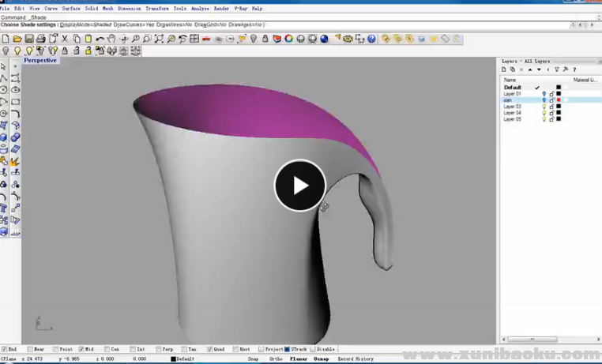Click the help question mark in Layers panel
The height and width of the screenshot is (364, 602).
[x=574, y=69]
